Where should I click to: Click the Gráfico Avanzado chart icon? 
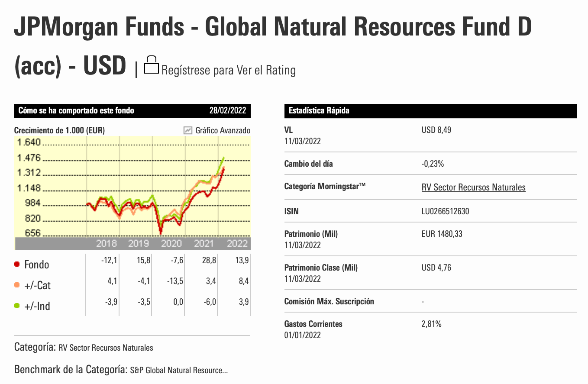coord(188,130)
